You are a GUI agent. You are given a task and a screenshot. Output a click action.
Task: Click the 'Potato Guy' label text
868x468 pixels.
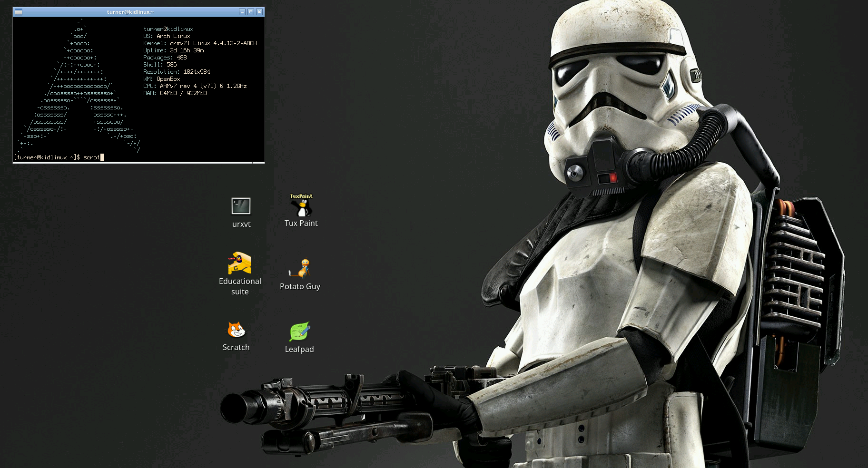[x=300, y=286]
